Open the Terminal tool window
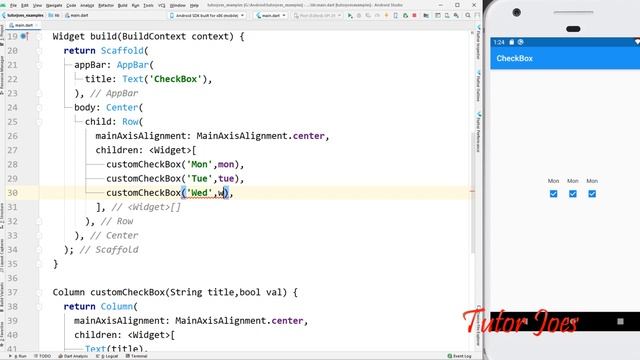 pyautogui.click(x=136, y=356)
